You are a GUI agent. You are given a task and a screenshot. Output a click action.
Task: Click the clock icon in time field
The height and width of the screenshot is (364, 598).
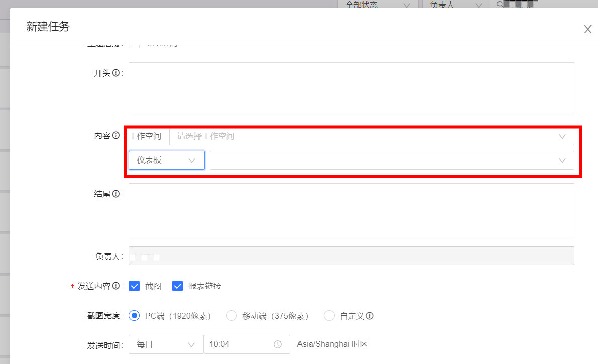point(278,344)
